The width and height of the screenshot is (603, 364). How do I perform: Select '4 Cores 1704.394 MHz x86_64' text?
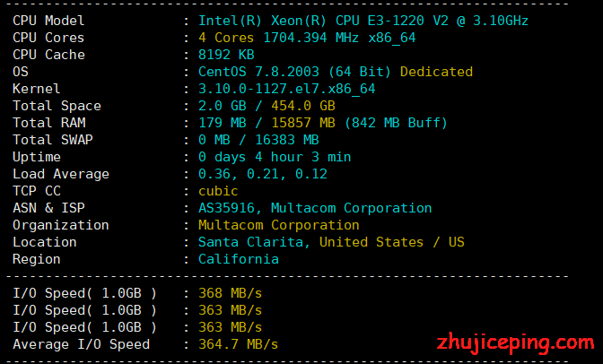click(307, 38)
